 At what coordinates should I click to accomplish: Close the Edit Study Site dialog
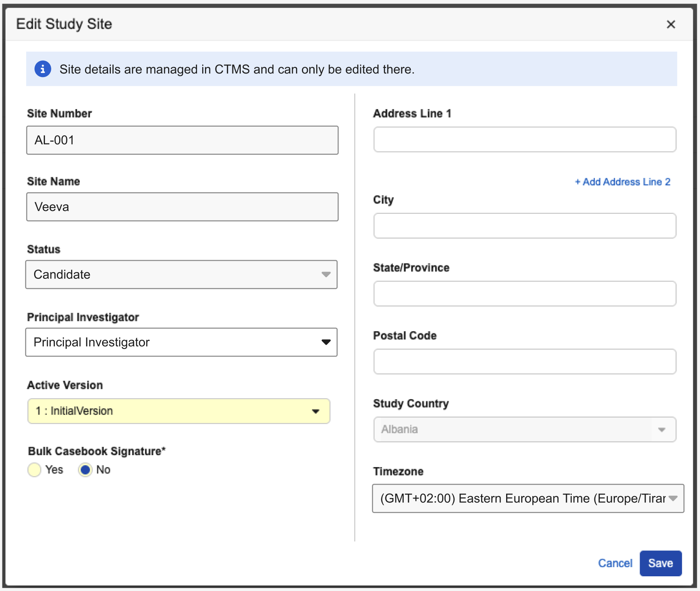pos(671,24)
